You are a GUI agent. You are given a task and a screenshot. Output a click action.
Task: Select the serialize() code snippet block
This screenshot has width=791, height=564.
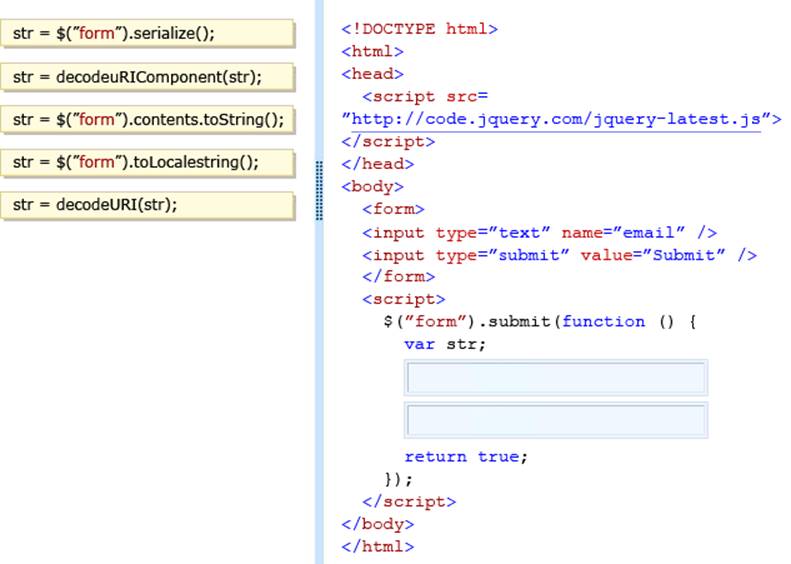click(147, 33)
